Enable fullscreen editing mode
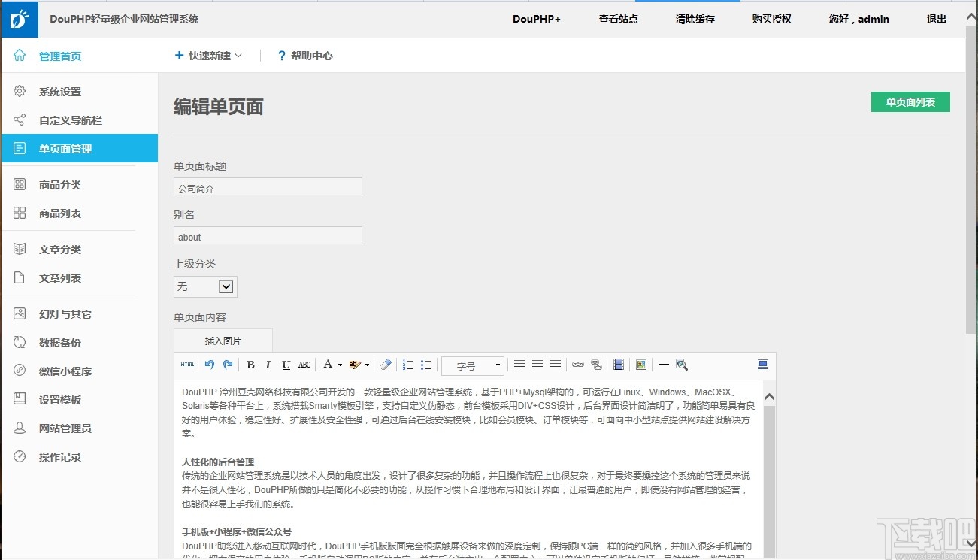The image size is (978, 560). click(x=763, y=365)
